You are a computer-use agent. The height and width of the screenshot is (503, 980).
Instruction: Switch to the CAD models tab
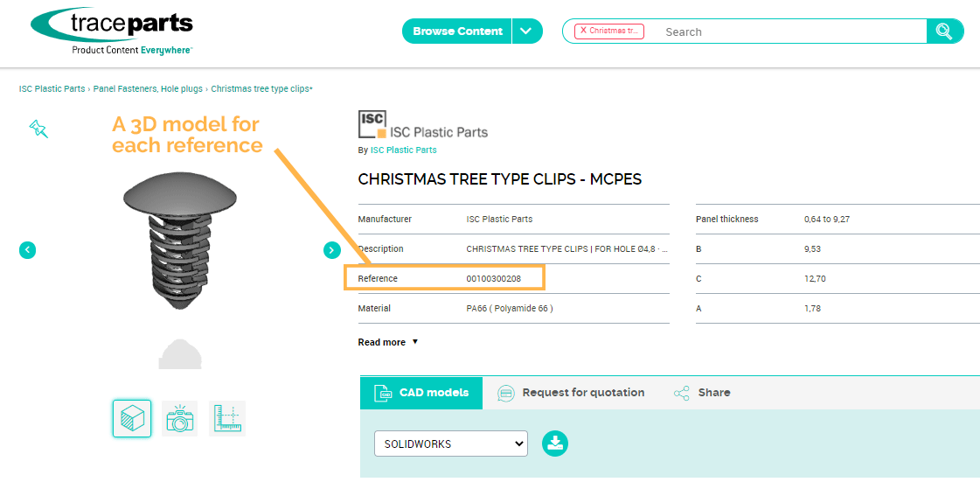[x=421, y=393]
